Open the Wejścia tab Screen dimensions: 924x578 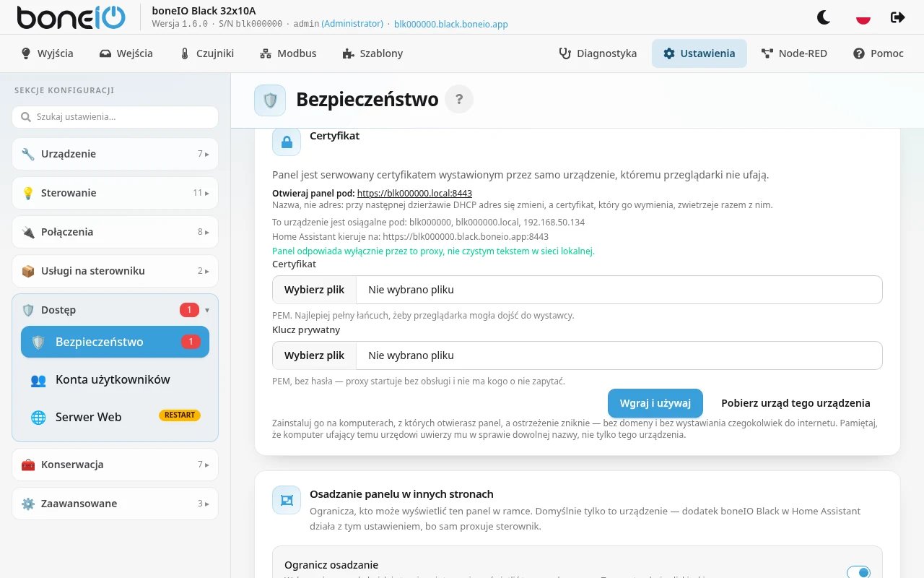126,53
